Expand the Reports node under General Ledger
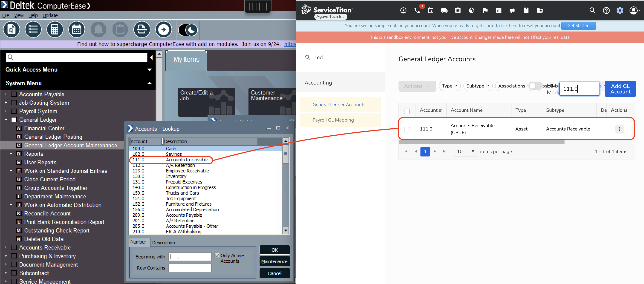This screenshot has width=644, height=284. coord(11,154)
